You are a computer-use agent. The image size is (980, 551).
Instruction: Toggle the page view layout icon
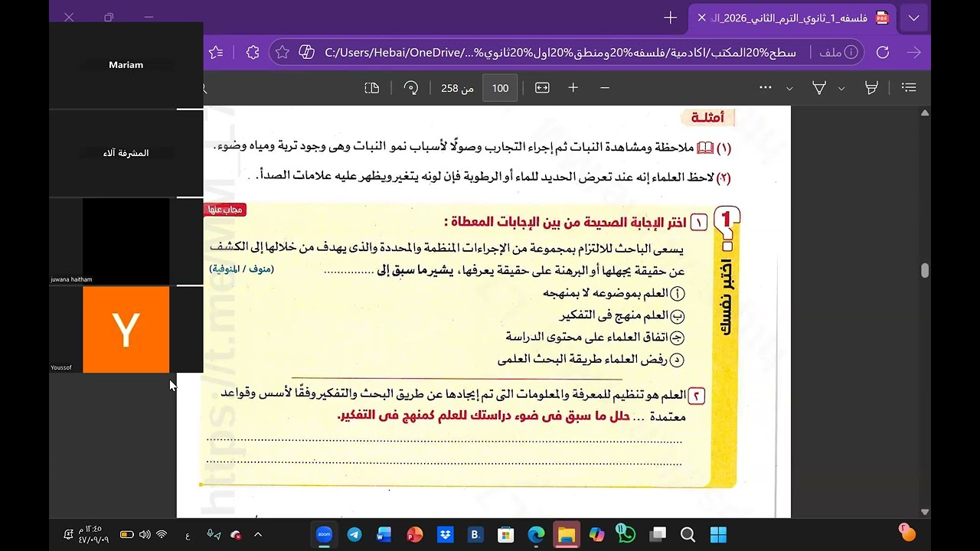(x=372, y=88)
